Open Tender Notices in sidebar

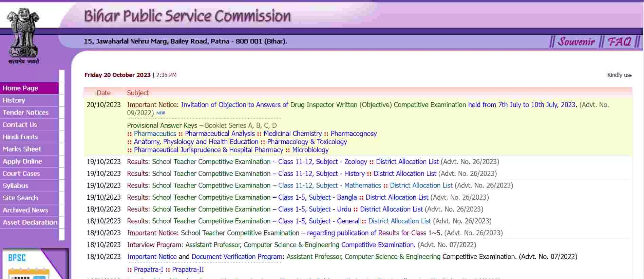coord(29,113)
